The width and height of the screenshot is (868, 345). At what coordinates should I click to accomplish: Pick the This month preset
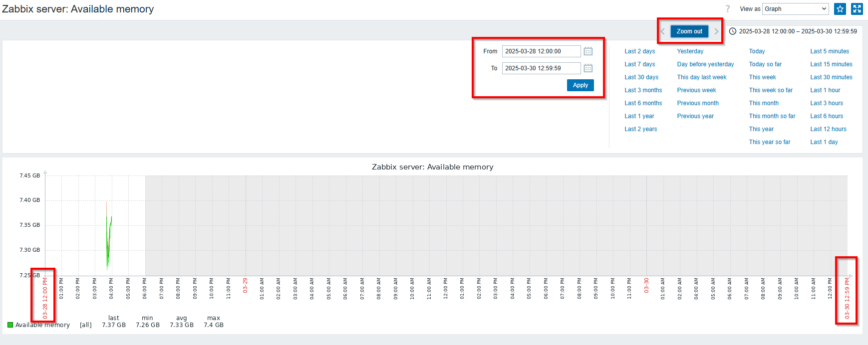(764, 103)
